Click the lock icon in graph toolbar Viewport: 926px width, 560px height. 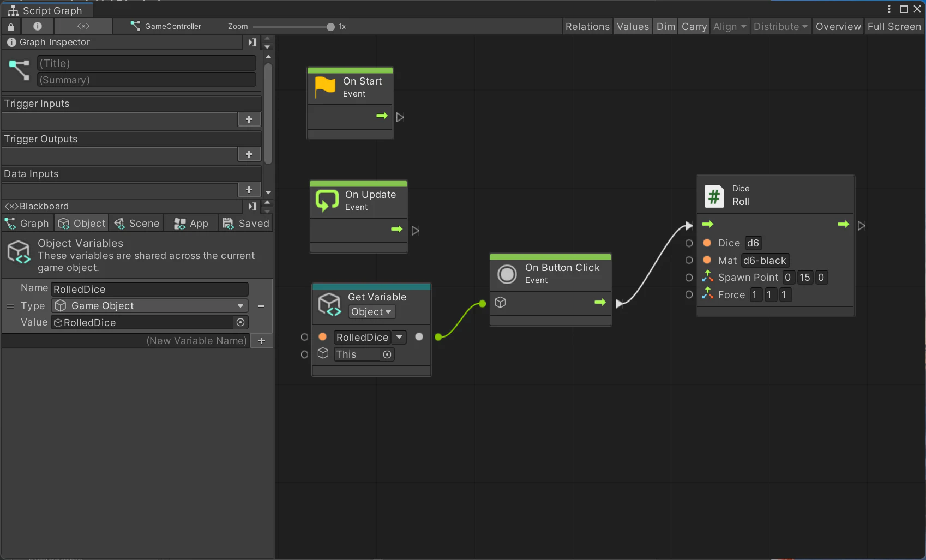pos(11,26)
